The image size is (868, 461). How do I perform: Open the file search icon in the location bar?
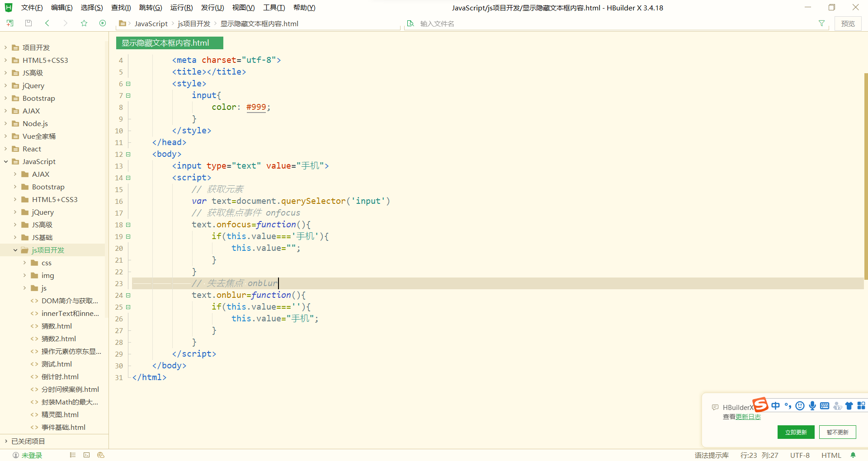411,23
